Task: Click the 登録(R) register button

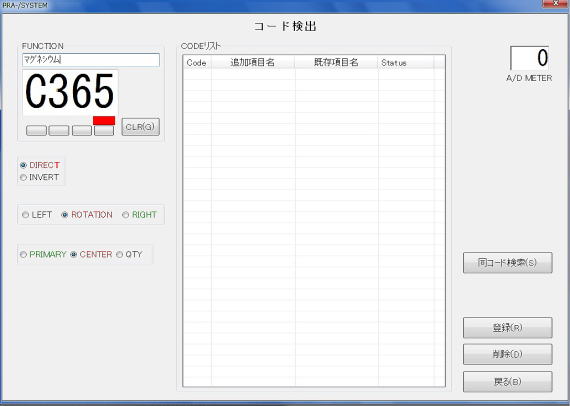Action: [507, 327]
